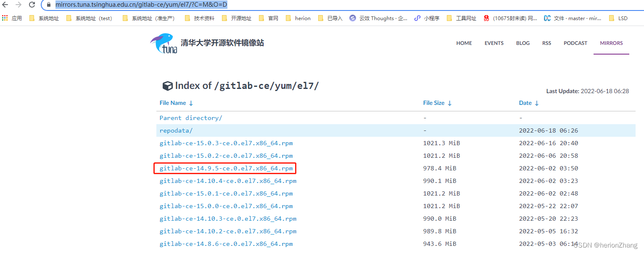This screenshot has height=253, width=644.
Task: Reload the page with refresh icon
Action: point(32,5)
